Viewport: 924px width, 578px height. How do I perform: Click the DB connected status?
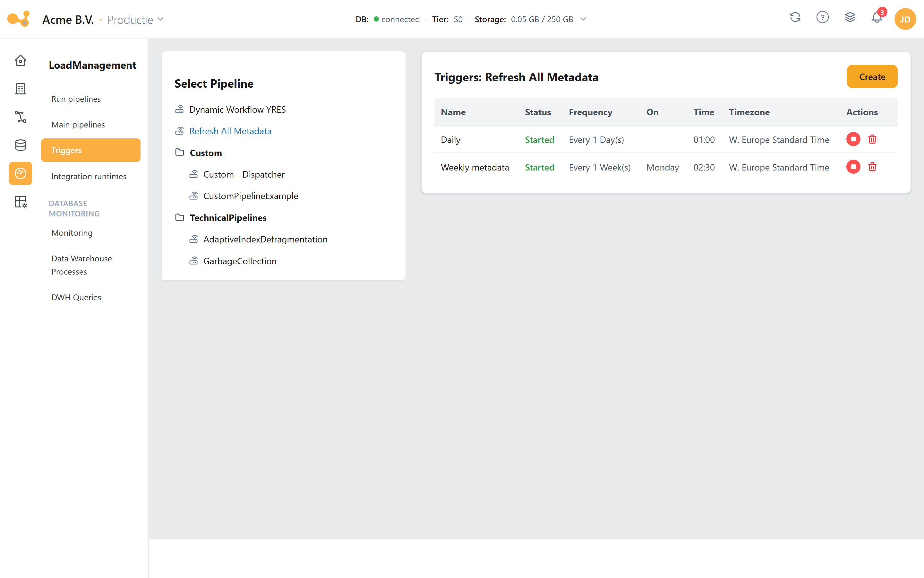(x=387, y=19)
